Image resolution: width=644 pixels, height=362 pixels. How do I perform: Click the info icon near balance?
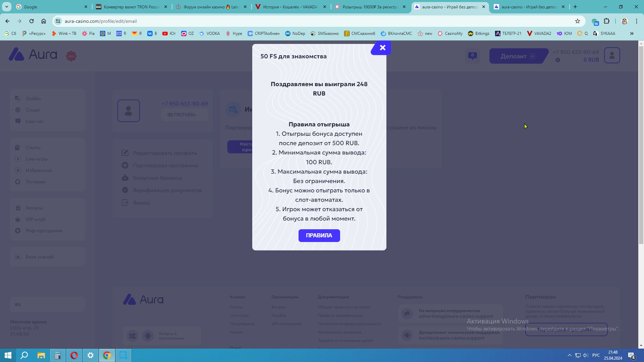click(557, 60)
